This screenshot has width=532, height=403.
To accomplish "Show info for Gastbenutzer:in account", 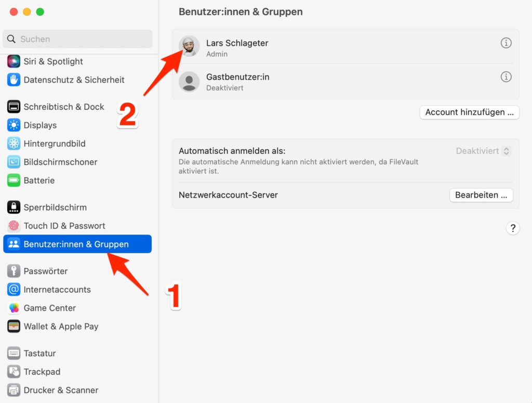I will click(506, 77).
